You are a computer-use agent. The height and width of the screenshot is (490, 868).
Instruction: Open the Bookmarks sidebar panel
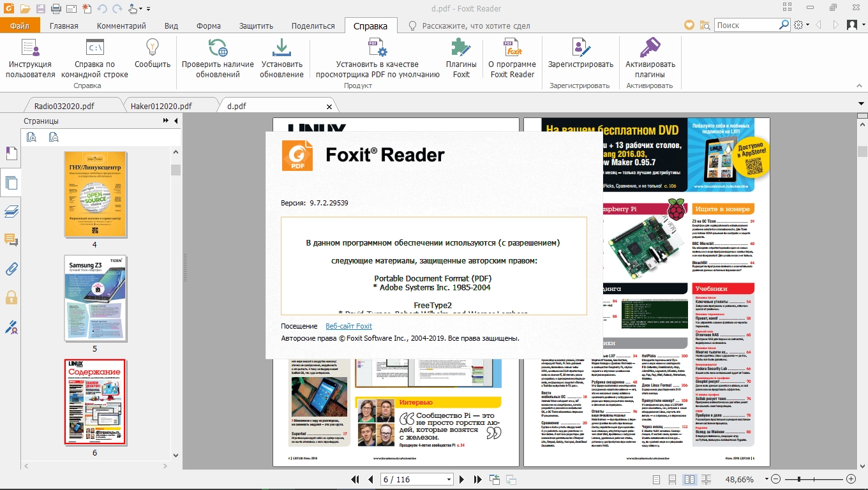(11, 154)
